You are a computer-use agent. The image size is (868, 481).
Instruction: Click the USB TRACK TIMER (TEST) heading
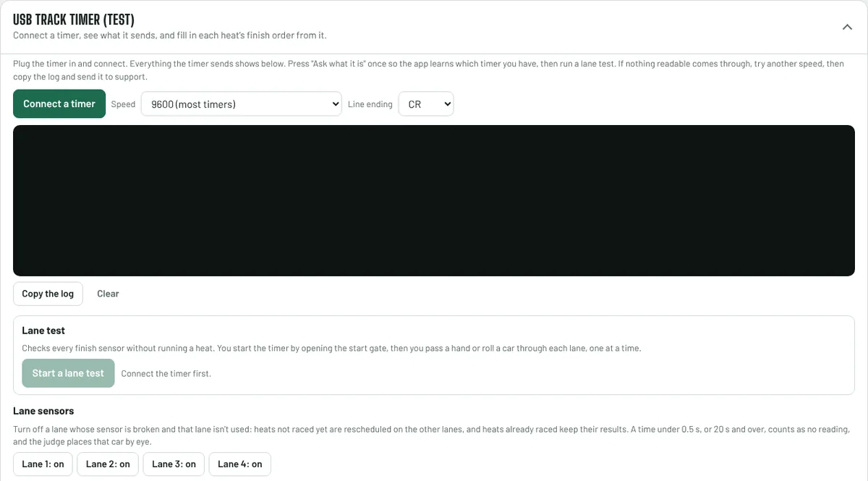(74, 20)
